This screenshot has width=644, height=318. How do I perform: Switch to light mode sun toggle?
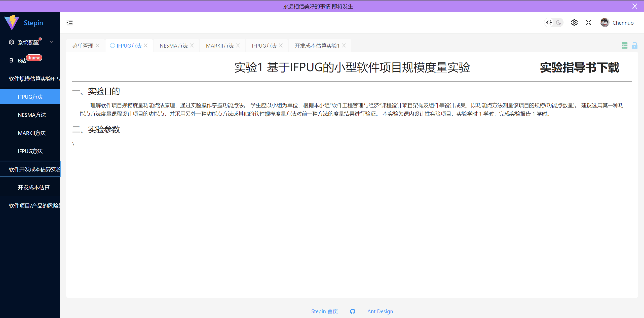(549, 23)
